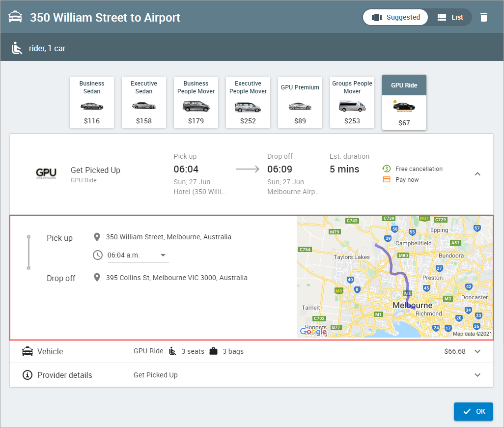Click the 5 mins duration value
504x428 pixels.
[344, 169]
